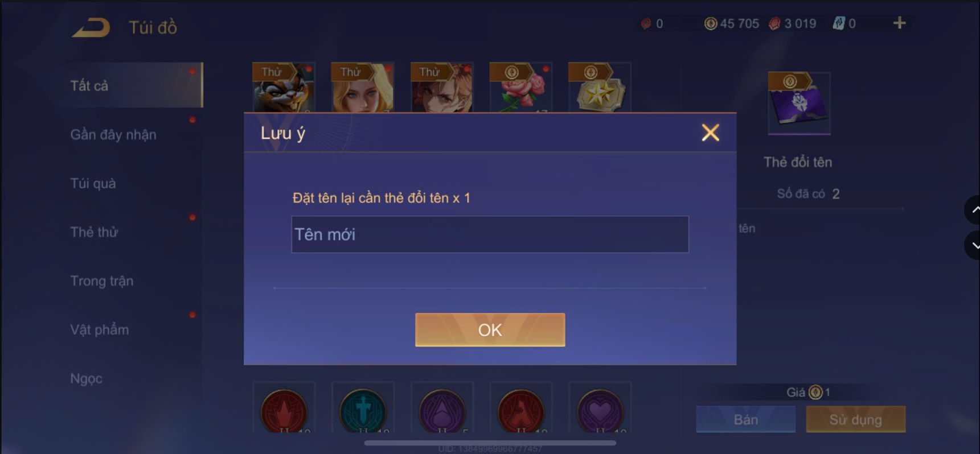Tap the plus icon to add currency
Viewport: 980px width, 454px height.
(899, 23)
